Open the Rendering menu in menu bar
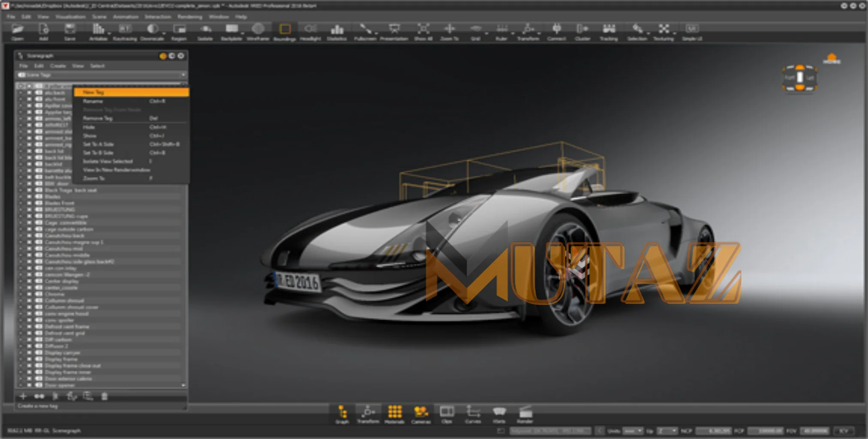868x439 pixels. 190,17
